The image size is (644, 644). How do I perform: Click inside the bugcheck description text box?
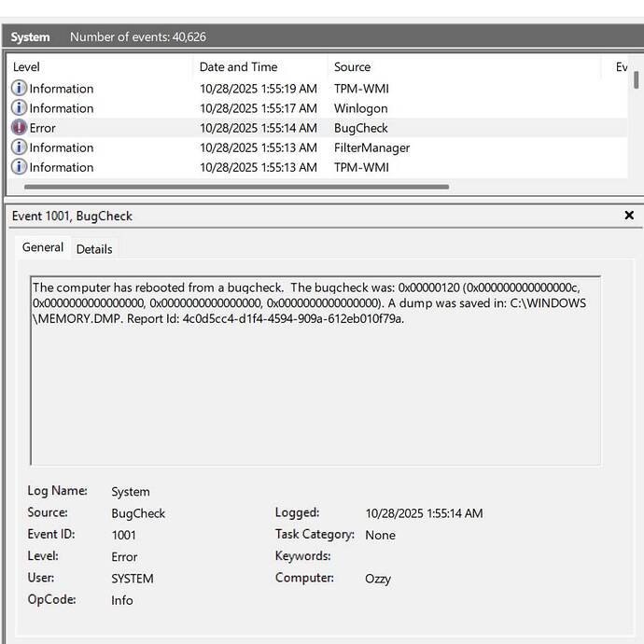pos(315,392)
